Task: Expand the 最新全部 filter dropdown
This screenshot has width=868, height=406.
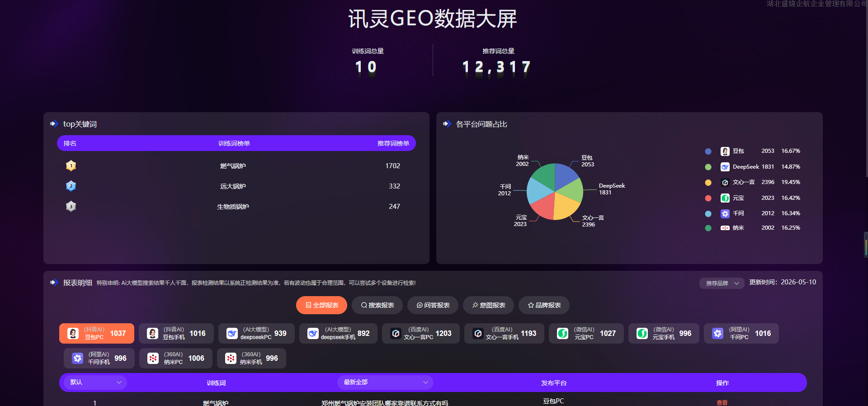Action: point(385,382)
